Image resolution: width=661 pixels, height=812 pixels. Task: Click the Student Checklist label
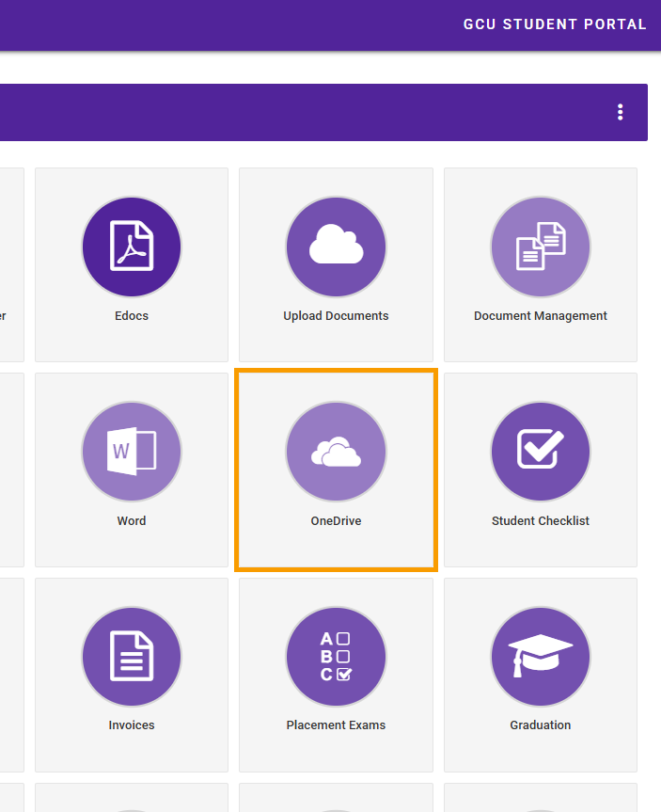click(x=541, y=521)
